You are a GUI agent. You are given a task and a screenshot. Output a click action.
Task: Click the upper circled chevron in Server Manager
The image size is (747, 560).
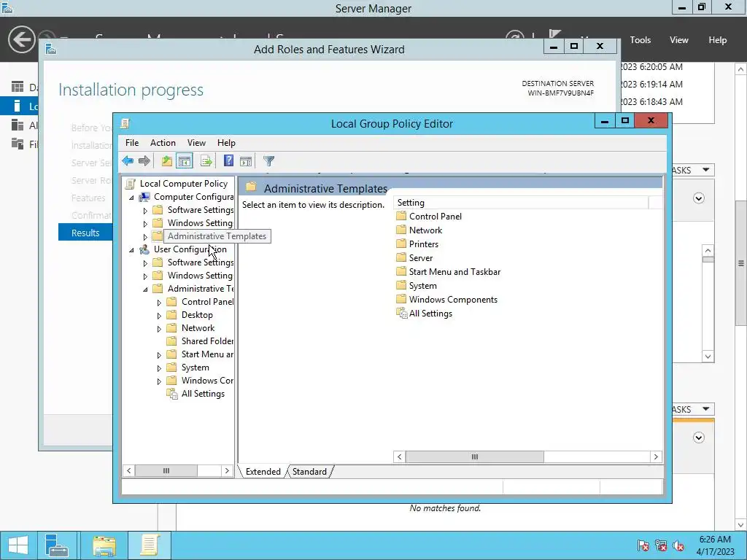[698, 198]
